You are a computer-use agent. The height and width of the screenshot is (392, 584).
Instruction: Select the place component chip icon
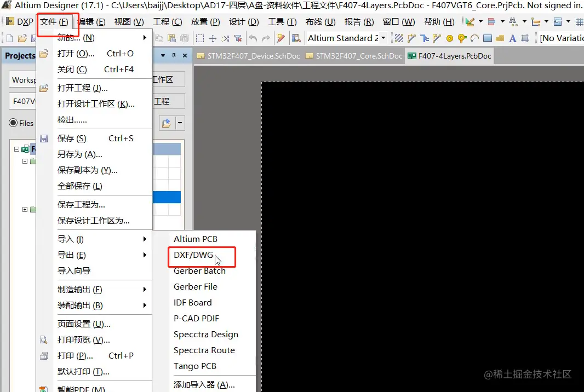pos(525,38)
